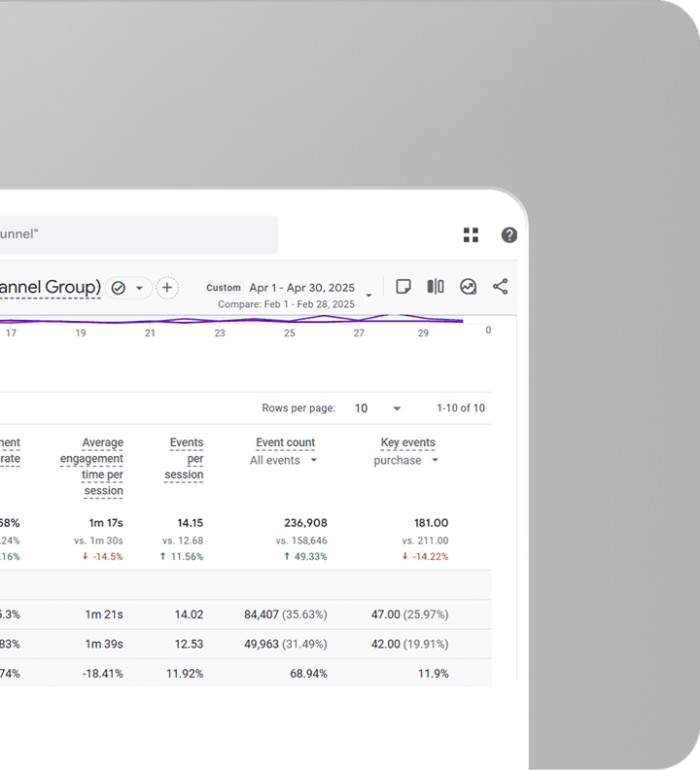Click the 1-10 of 10 pagination text
Viewport: 700px width, 770px height.
(461, 408)
